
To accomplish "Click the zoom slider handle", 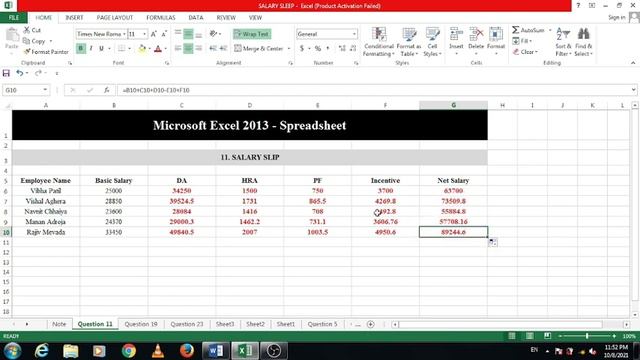I will (x=587, y=336).
